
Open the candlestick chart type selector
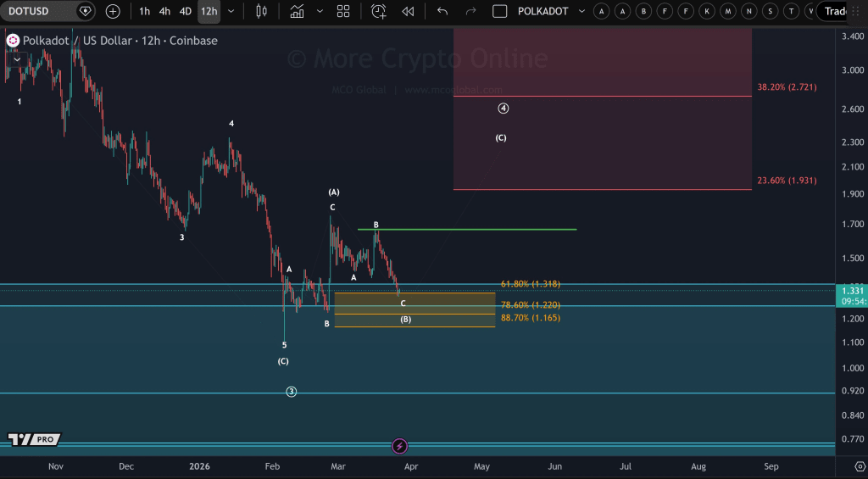[x=261, y=11]
